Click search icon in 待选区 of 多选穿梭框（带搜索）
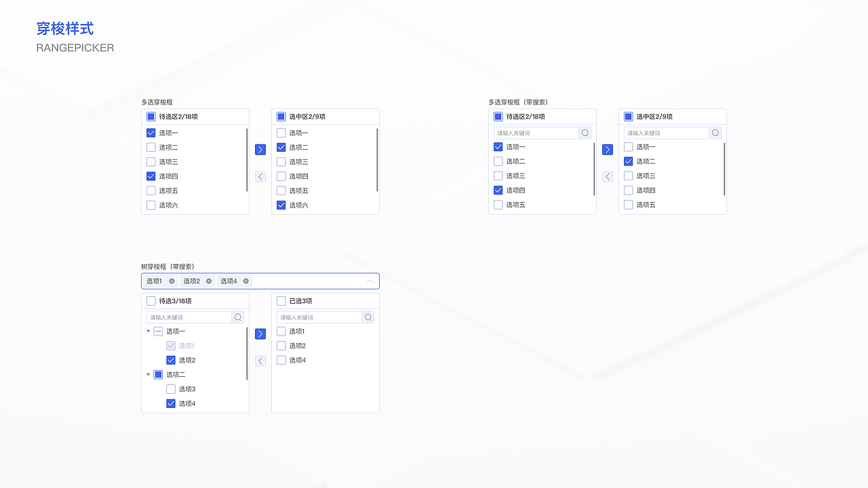The height and width of the screenshot is (488, 868). 585,133
